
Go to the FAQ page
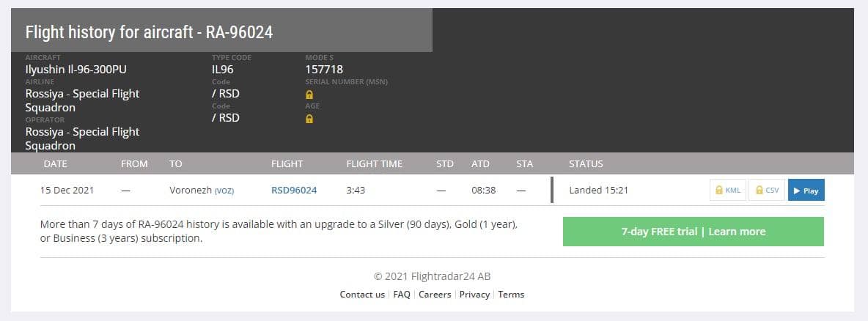(x=402, y=295)
